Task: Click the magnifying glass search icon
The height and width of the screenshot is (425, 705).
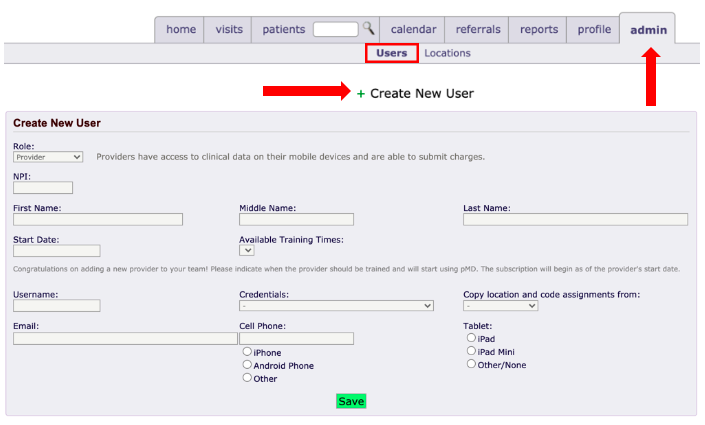Action: [369, 28]
